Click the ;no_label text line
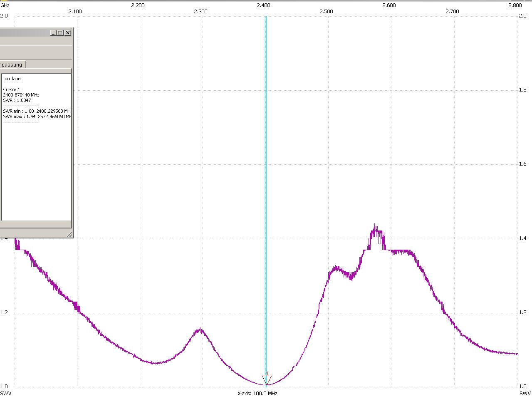The image size is (532, 399). [x=12, y=79]
